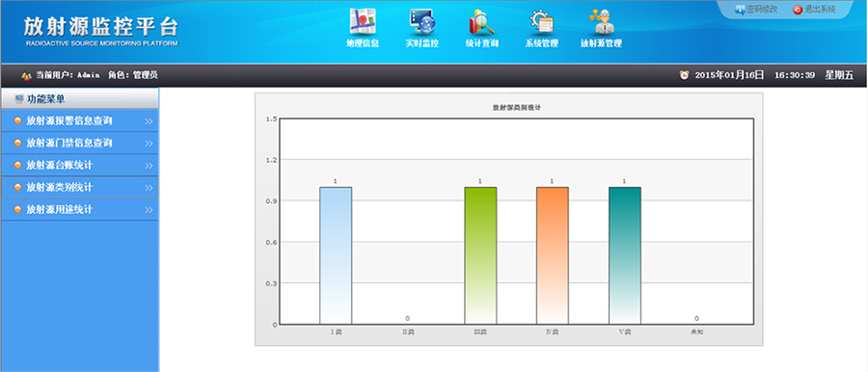Click the green III类 bar

point(480,255)
